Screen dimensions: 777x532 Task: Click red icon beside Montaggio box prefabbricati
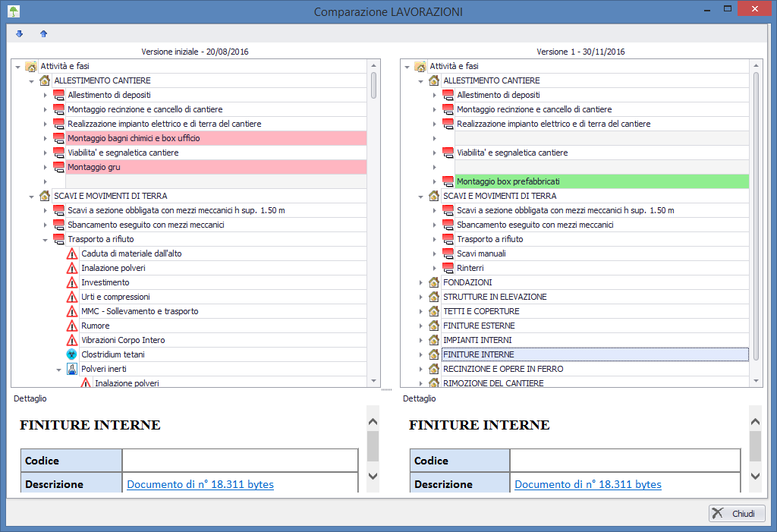click(448, 181)
